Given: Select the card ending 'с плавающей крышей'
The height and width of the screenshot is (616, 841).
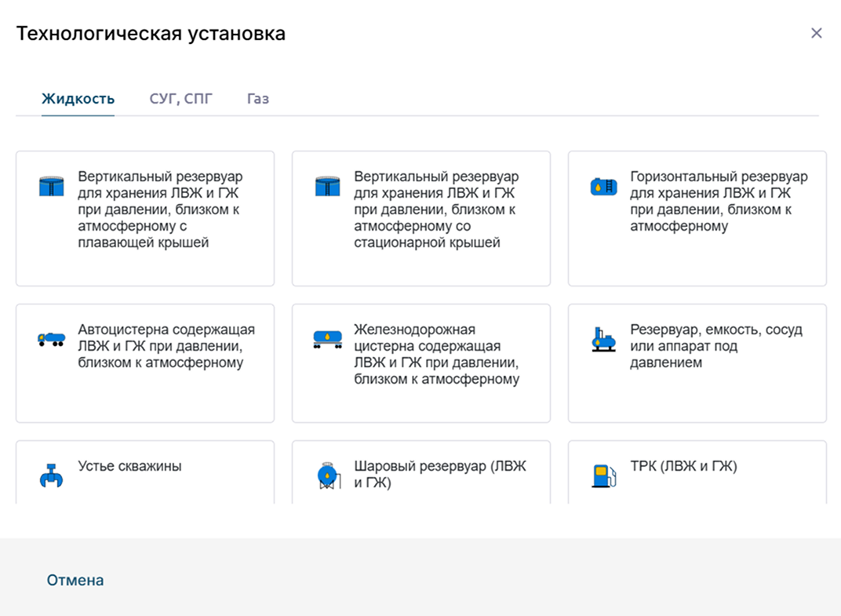Looking at the screenshot, I should coord(145,218).
